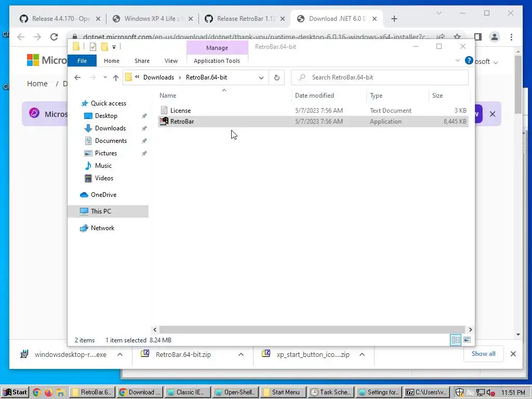The height and width of the screenshot is (399, 532).
Task: Go up one folder level in Explorer
Action: [x=116, y=78]
